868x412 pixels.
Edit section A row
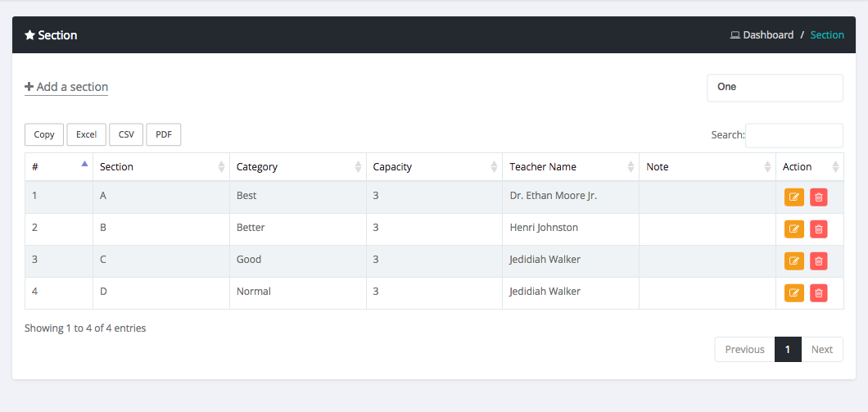(x=793, y=197)
